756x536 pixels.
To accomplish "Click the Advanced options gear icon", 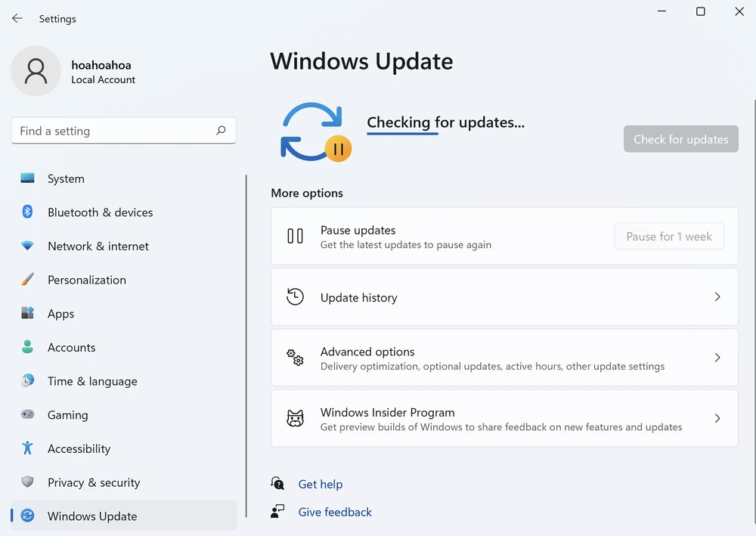I will 295,357.
